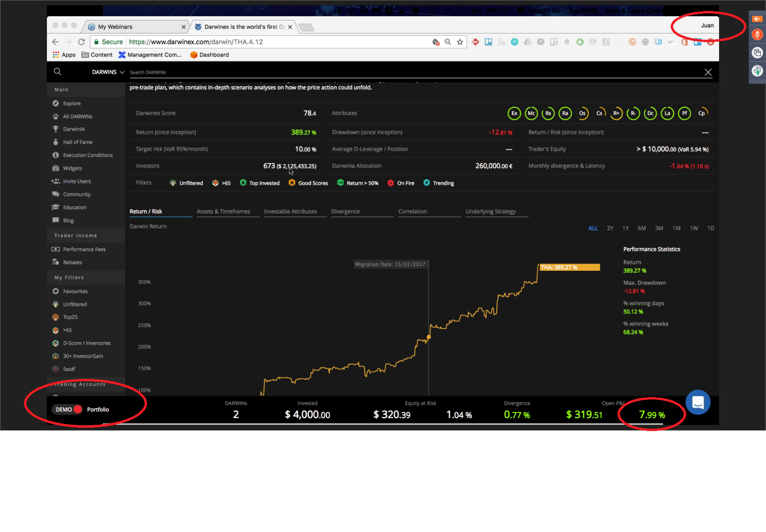Open the DARWINS dropdown selector
Image resolution: width=766 pixels, height=532 pixels.
108,72
